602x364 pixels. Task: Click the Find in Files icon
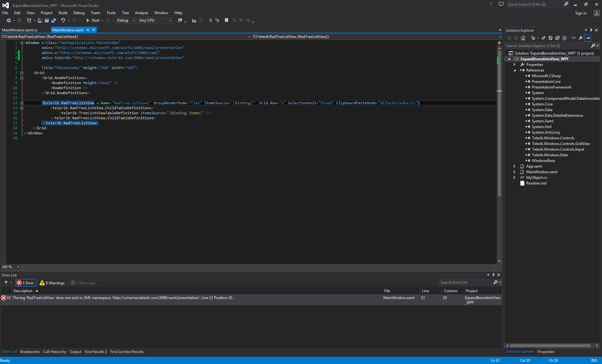click(180, 20)
